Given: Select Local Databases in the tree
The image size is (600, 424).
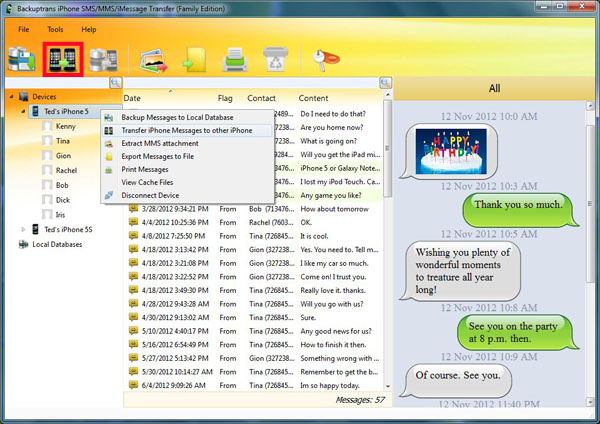Looking at the screenshot, I should pyautogui.click(x=57, y=245).
